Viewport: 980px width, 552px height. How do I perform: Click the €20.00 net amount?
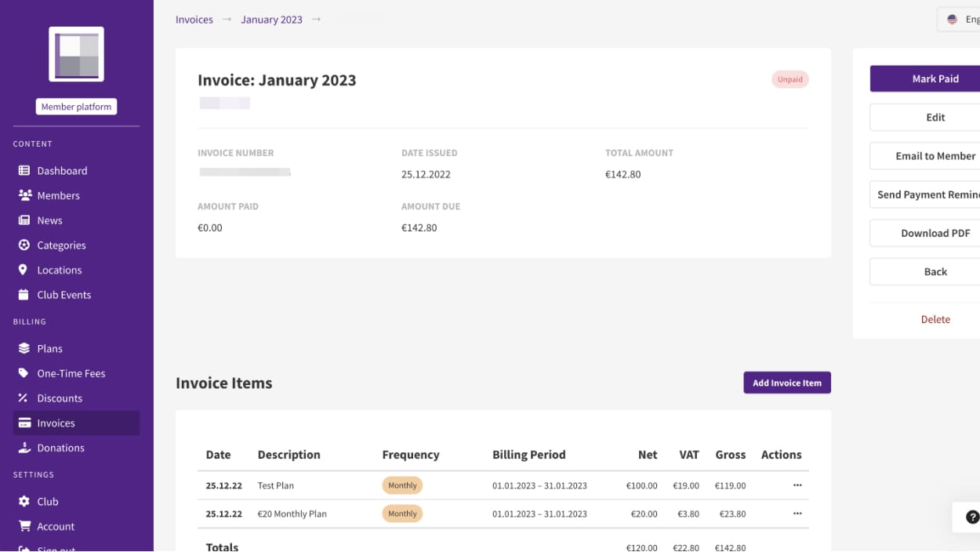[644, 514]
